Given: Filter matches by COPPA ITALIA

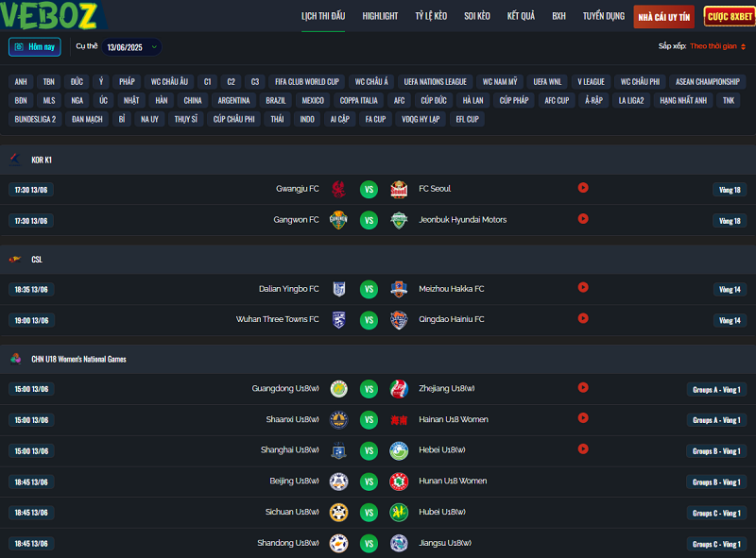Looking at the screenshot, I should pos(359,101).
